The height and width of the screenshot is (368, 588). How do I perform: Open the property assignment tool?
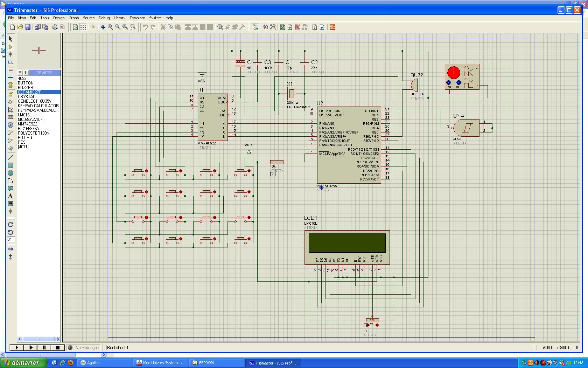coord(273,27)
